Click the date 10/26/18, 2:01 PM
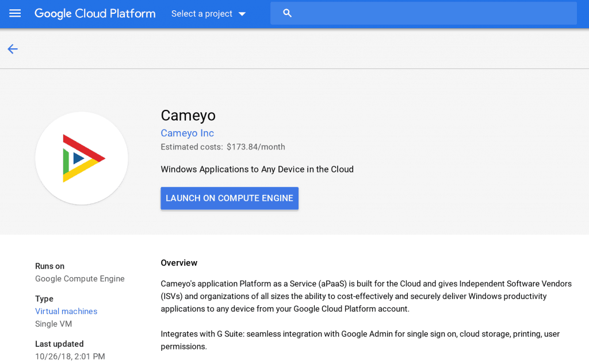The image size is (589, 364). pyautogui.click(x=70, y=357)
